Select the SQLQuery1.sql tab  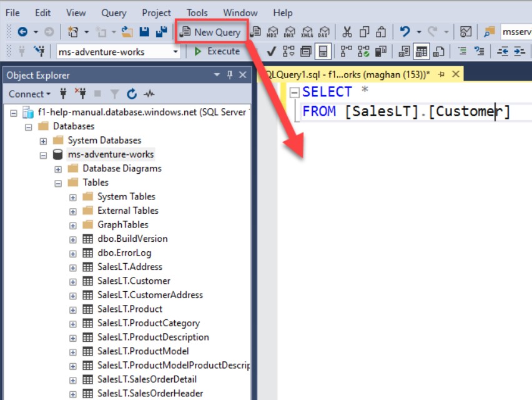348,74
